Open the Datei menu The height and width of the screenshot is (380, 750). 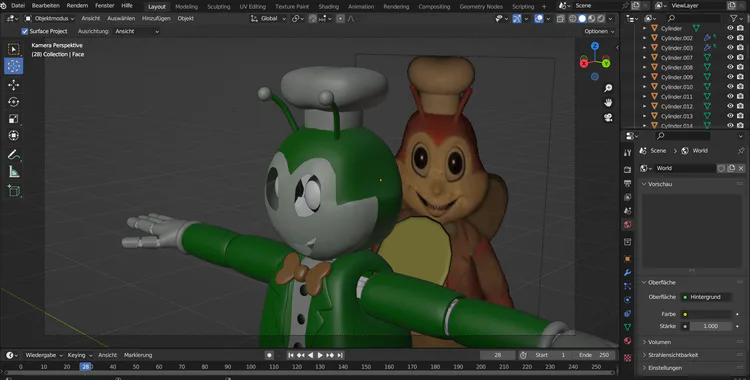click(x=18, y=6)
